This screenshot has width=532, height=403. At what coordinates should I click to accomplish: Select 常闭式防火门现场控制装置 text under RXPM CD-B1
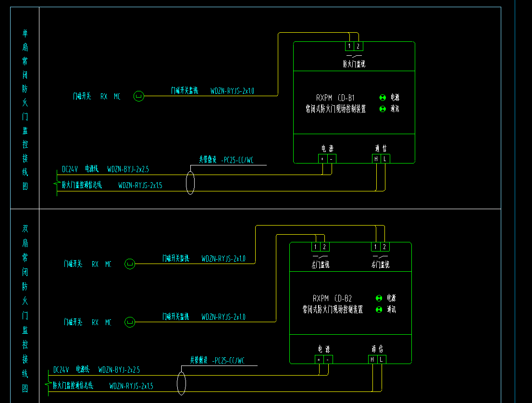point(335,109)
